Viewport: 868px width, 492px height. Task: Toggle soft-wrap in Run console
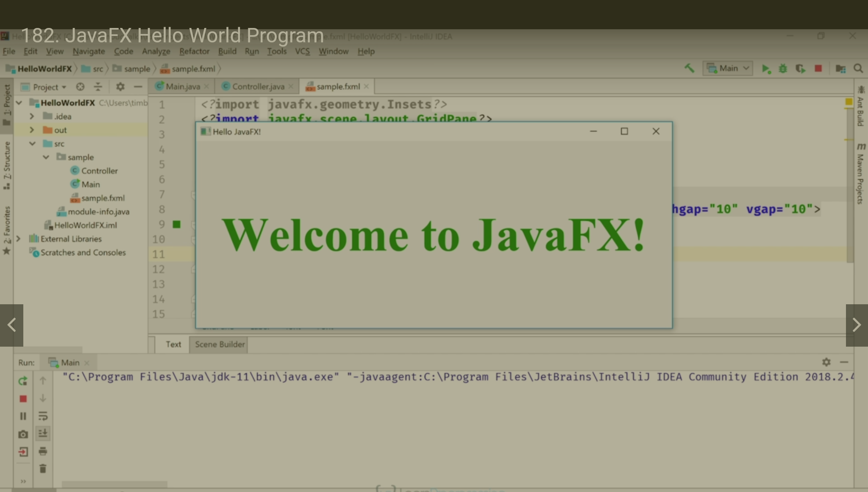[x=43, y=416]
